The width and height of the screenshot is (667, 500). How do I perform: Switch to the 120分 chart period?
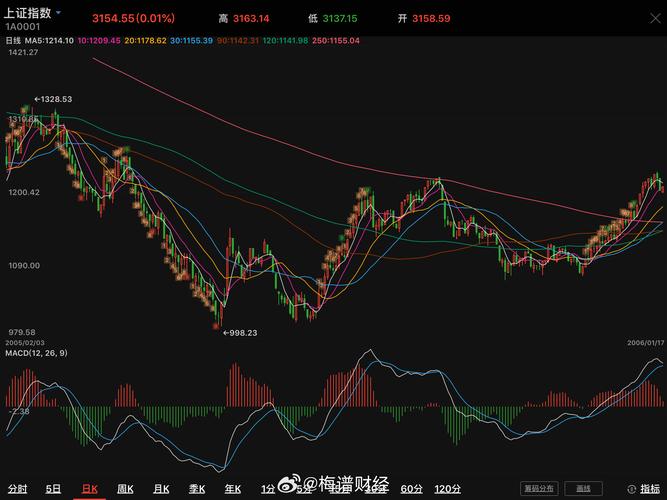click(x=448, y=488)
